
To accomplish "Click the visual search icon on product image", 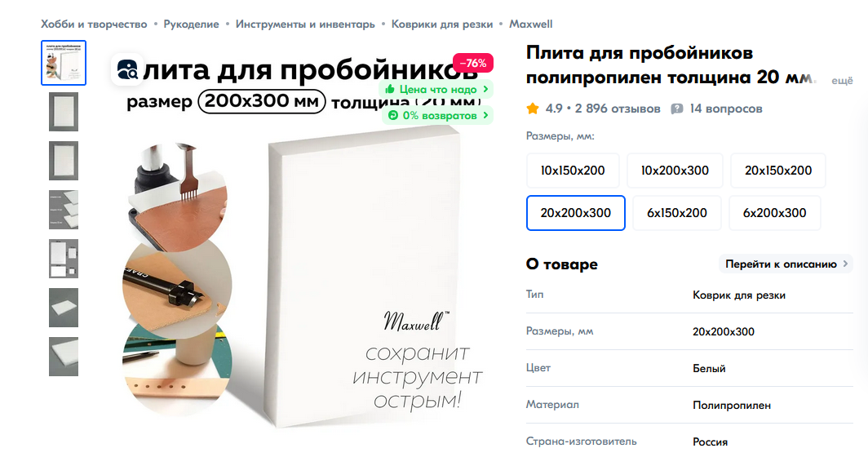I will [x=127, y=70].
